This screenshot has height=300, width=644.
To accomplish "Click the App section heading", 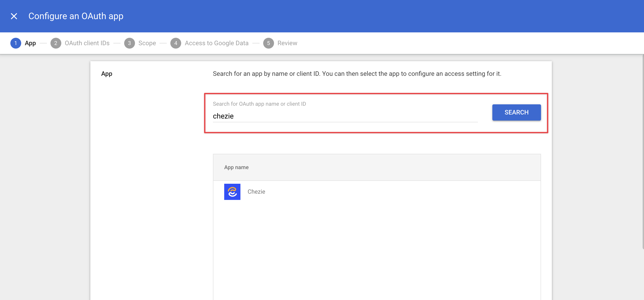I will [107, 74].
